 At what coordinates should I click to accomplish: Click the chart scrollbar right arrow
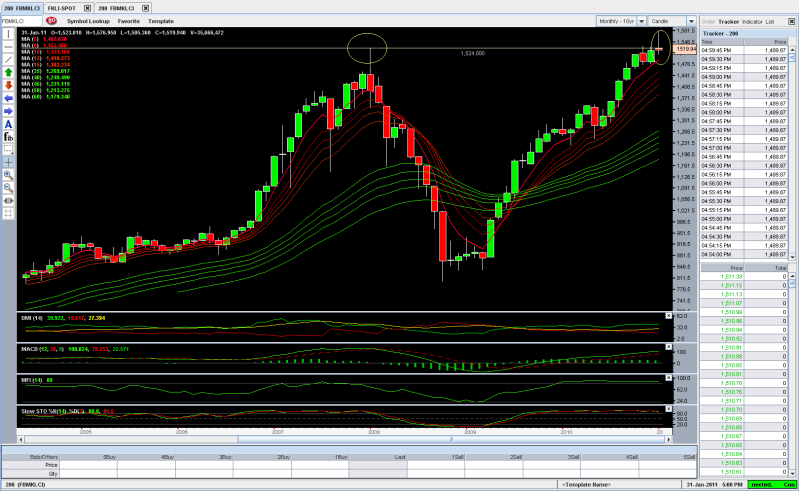pos(669,440)
